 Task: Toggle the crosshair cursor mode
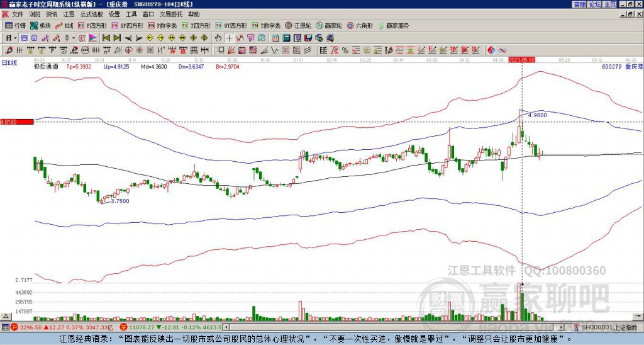point(229,38)
